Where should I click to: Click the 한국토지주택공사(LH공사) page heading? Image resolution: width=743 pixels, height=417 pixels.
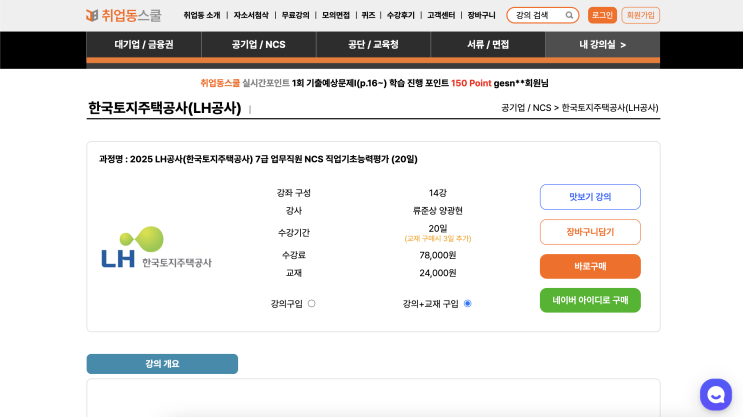[x=164, y=108]
